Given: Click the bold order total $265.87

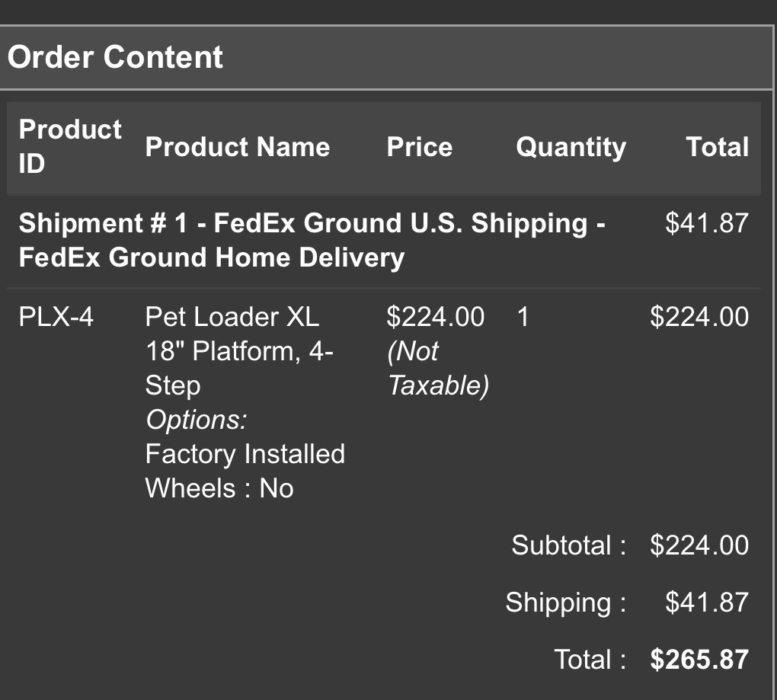Looking at the screenshot, I should coord(699,660).
